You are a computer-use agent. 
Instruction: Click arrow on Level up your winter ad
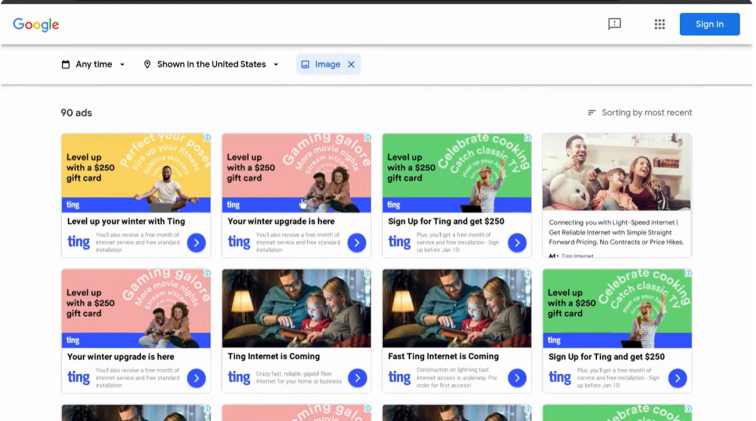click(196, 243)
